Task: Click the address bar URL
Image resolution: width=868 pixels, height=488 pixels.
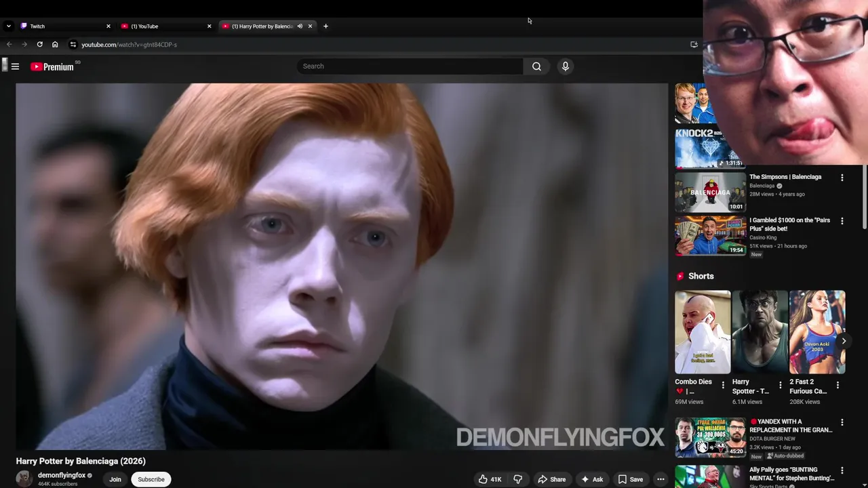Action: click(x=129, y=45)
